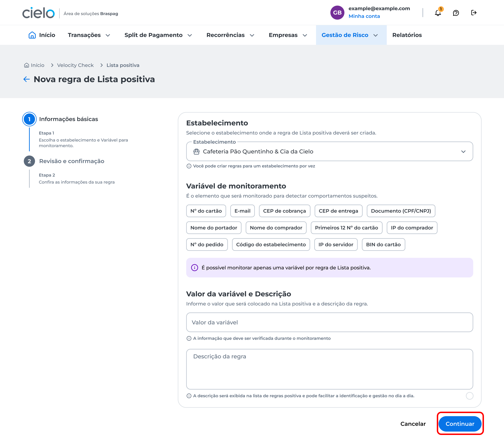
Task: Open the chat support icon
Action: click(456, 13)
